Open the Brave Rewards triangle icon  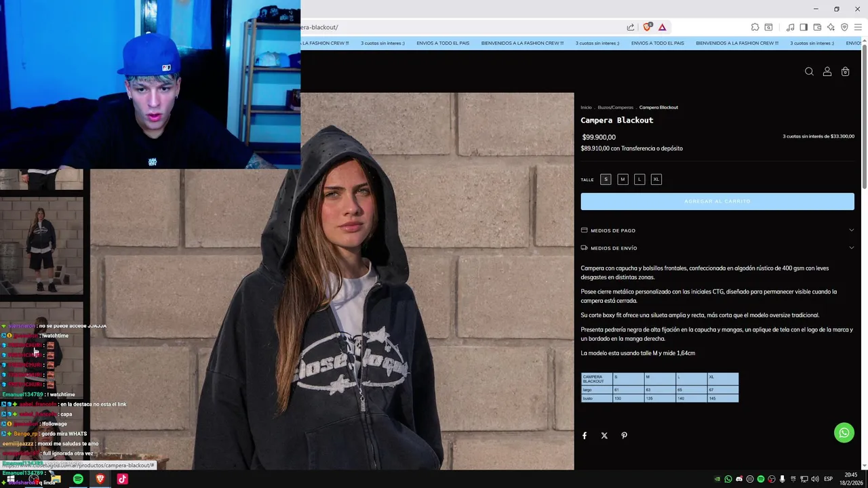pos(662,27)
